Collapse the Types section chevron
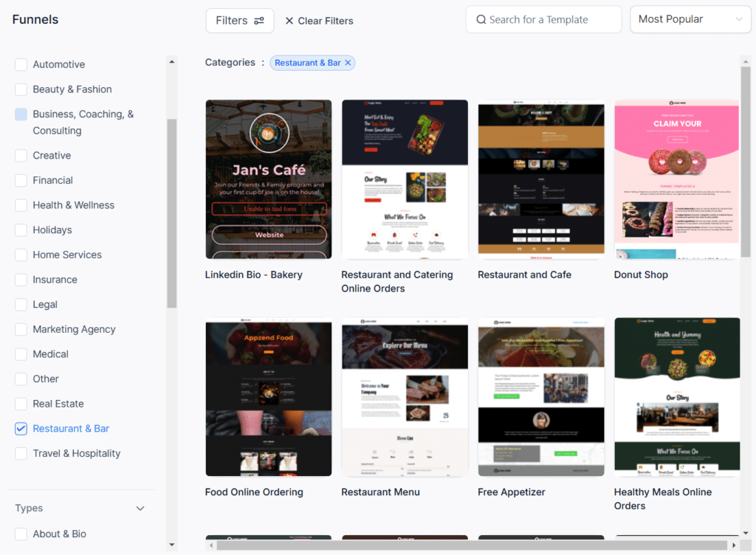756x555 pixels. (140, 509)
